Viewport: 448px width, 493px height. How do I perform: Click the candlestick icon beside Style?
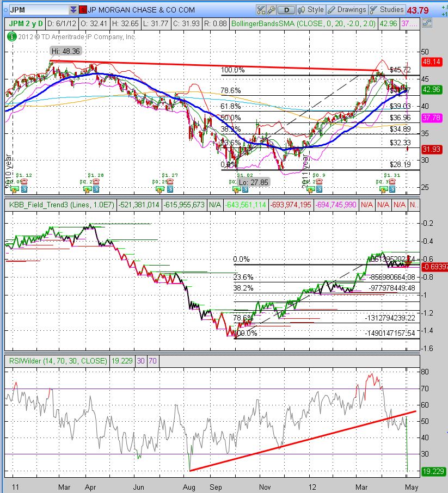click(x=302, y=9)
